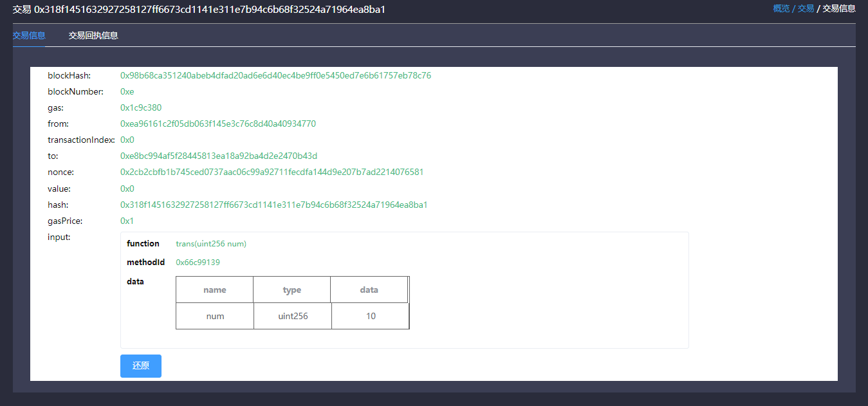The image size is (868, 406).
Task: Click the function signature trans(uint256 num)
Action: click(211, 244)
